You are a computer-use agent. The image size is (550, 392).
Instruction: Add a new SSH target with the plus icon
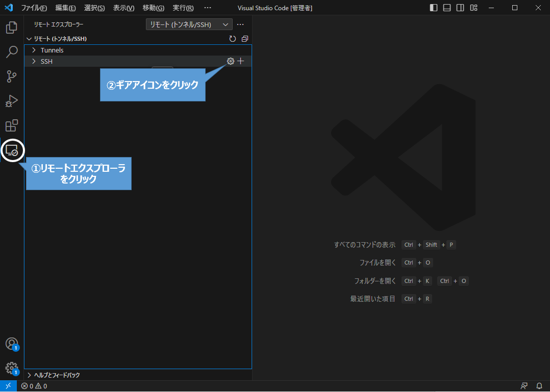pyautogui.click(x=240, y=61)
